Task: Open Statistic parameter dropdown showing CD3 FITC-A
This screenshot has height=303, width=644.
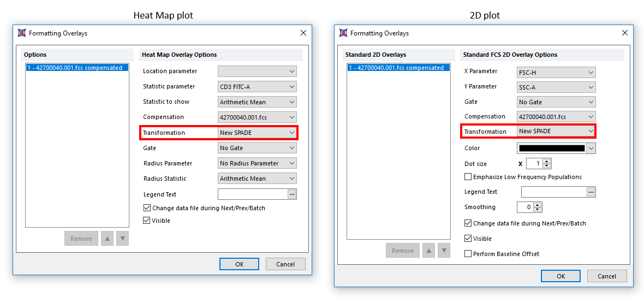Action: [257, 86]
